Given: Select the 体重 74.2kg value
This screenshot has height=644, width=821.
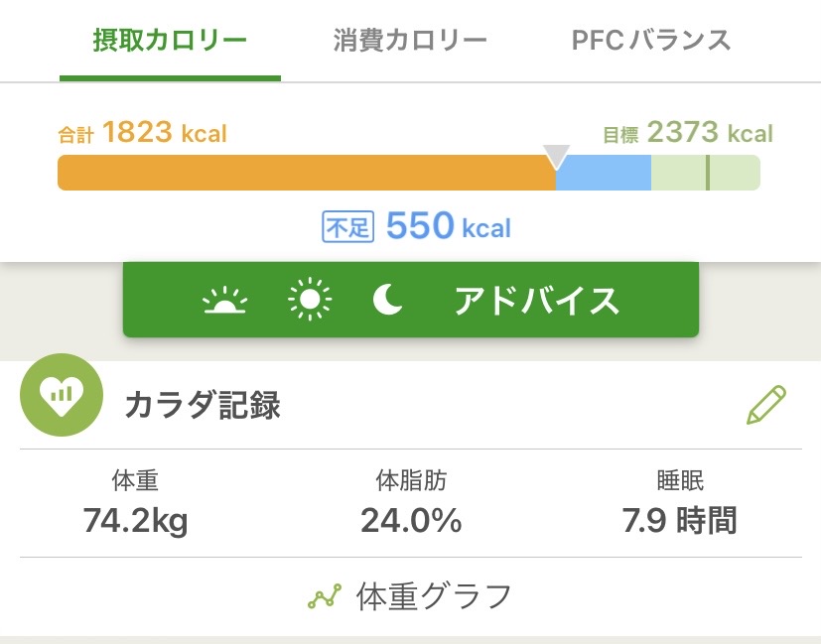Looking at the screenshot, I should (136, 520).
